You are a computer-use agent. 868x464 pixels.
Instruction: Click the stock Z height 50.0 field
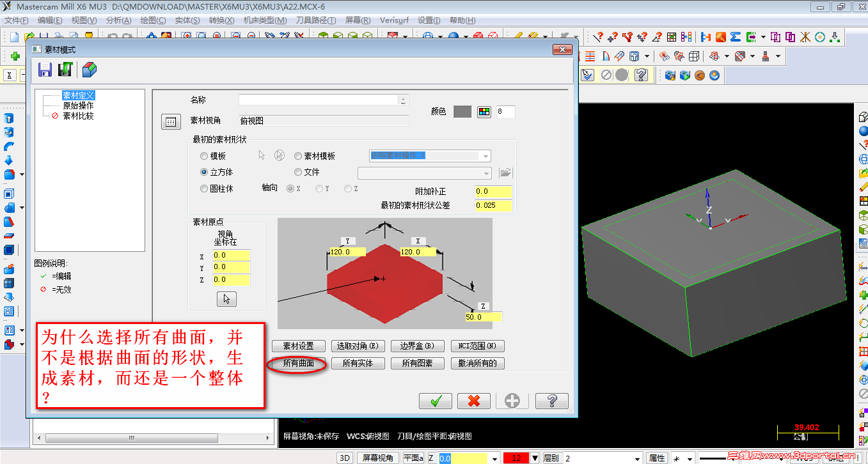point(484,317)
